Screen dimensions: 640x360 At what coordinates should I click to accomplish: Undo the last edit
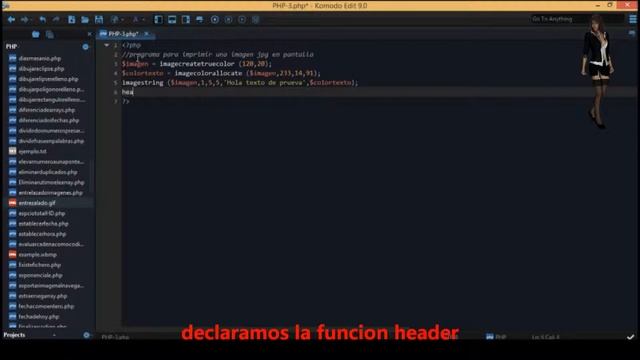pyautogui.click(x=42, y=20)
